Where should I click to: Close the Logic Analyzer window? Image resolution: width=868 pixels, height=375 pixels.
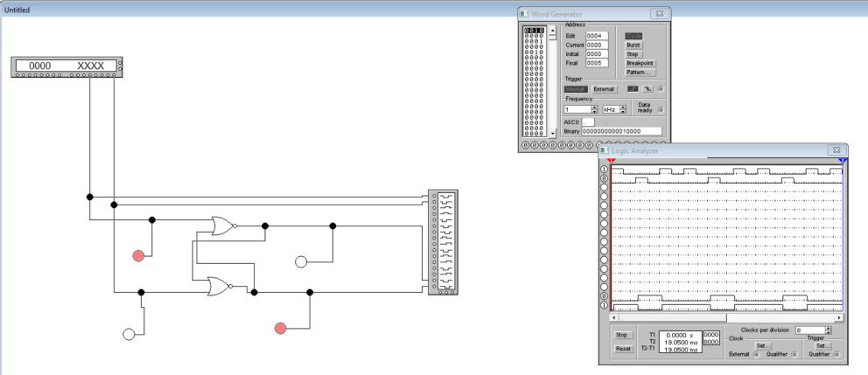pyautogui.click(x=836, y=149)
